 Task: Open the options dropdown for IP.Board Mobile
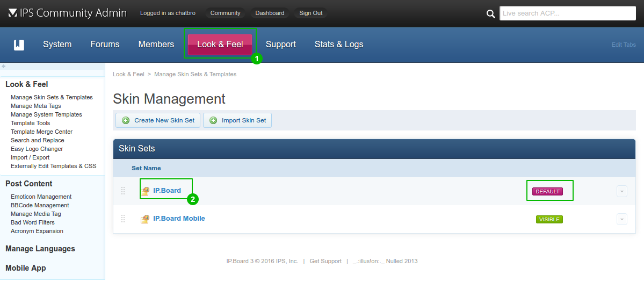pyautogui.click(x=622, y=219)
